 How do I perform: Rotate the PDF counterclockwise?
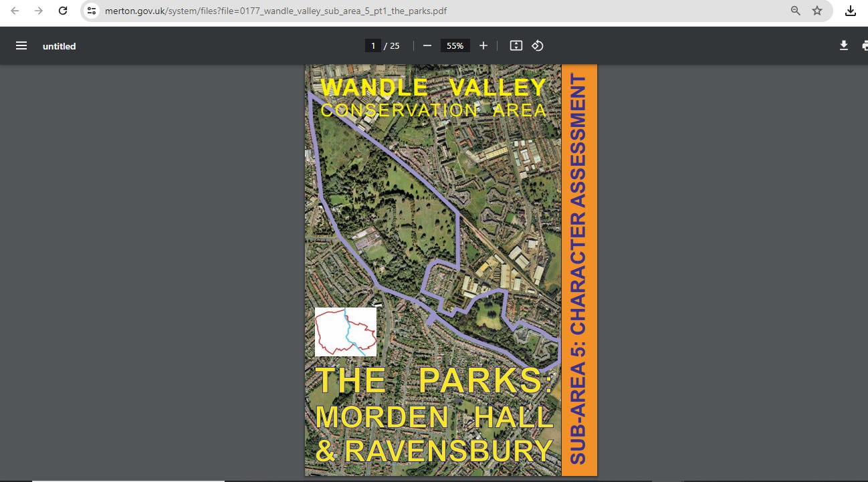[x=538, y=45]
